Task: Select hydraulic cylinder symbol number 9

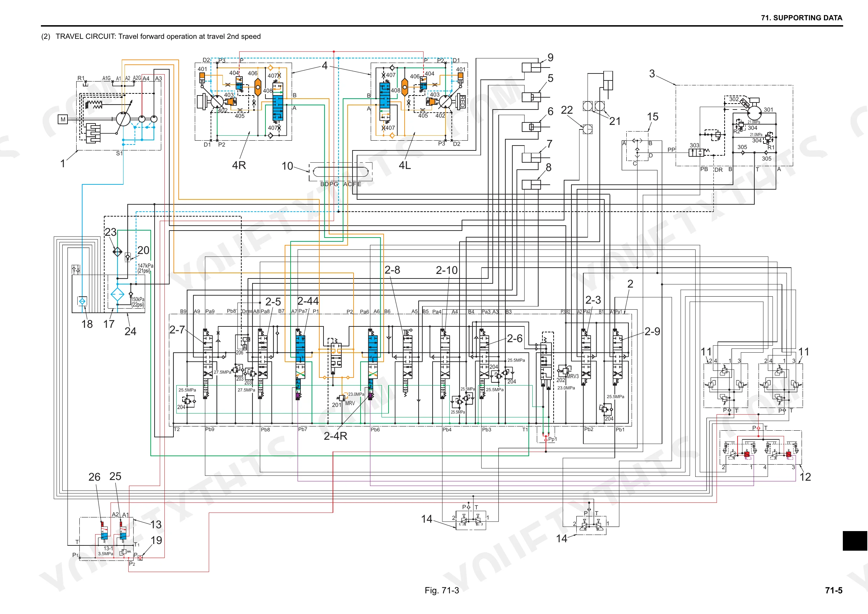Action: [531, 67]
